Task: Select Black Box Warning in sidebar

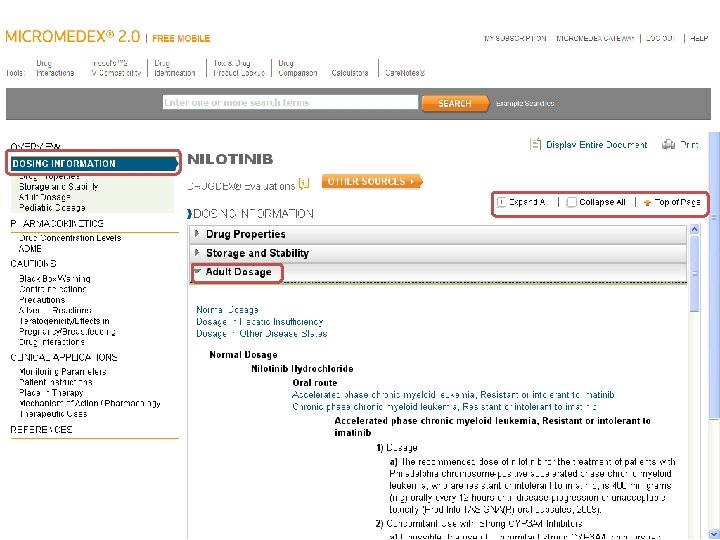Action: pyautogui.click(x=55, y=279)
